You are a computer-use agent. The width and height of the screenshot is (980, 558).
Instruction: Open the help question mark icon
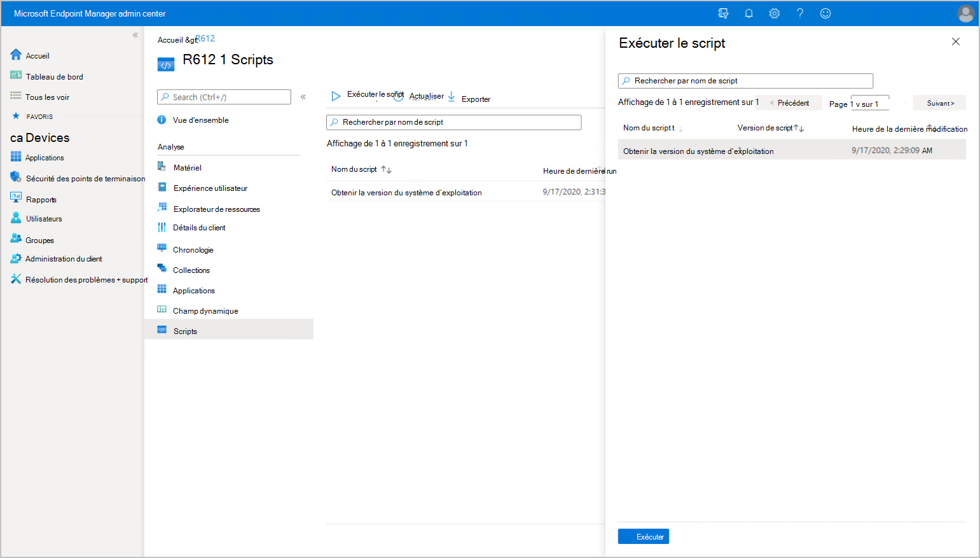[800, 13]
